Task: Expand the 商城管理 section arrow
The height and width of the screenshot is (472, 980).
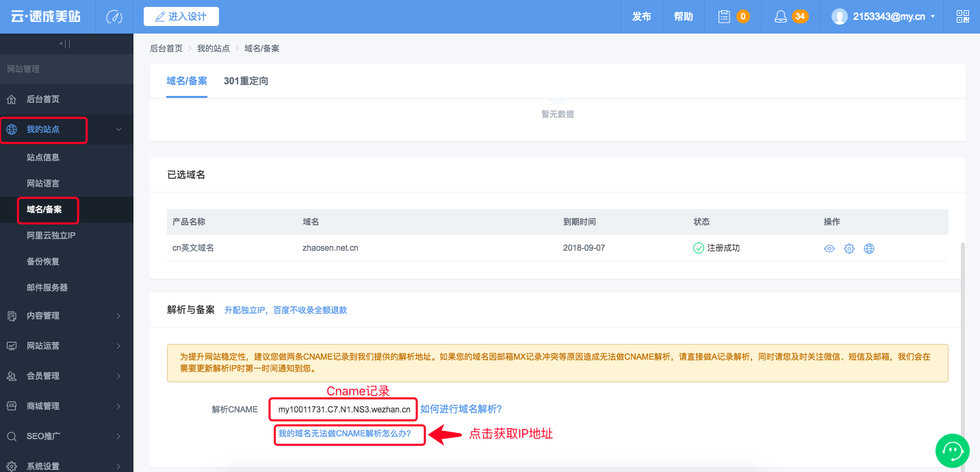Action: (x=119, y=406)
